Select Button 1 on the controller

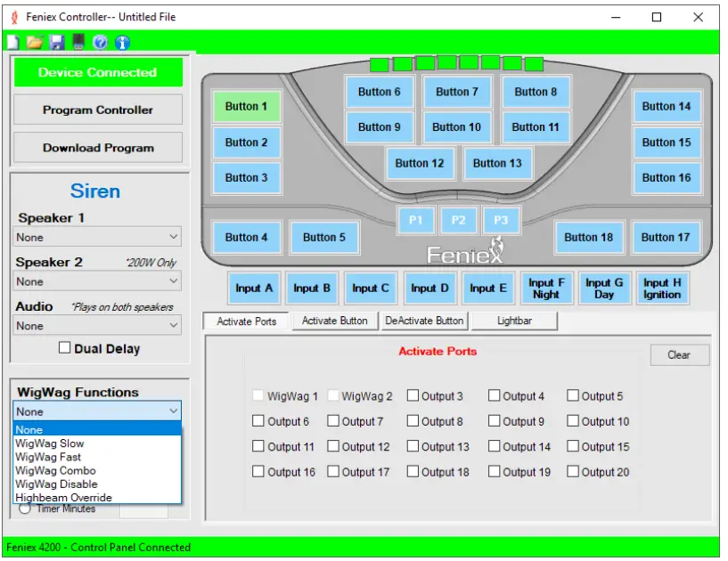pos(247,107)
